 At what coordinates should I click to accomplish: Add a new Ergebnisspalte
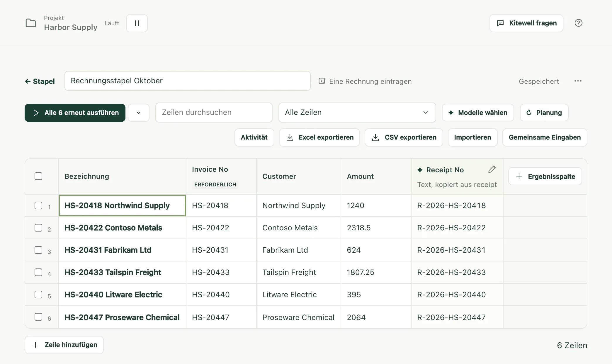tap(545, 176)
